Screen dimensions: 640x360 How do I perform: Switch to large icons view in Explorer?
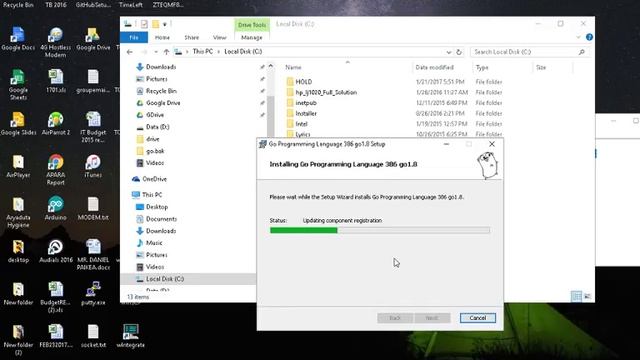point(587,296)
